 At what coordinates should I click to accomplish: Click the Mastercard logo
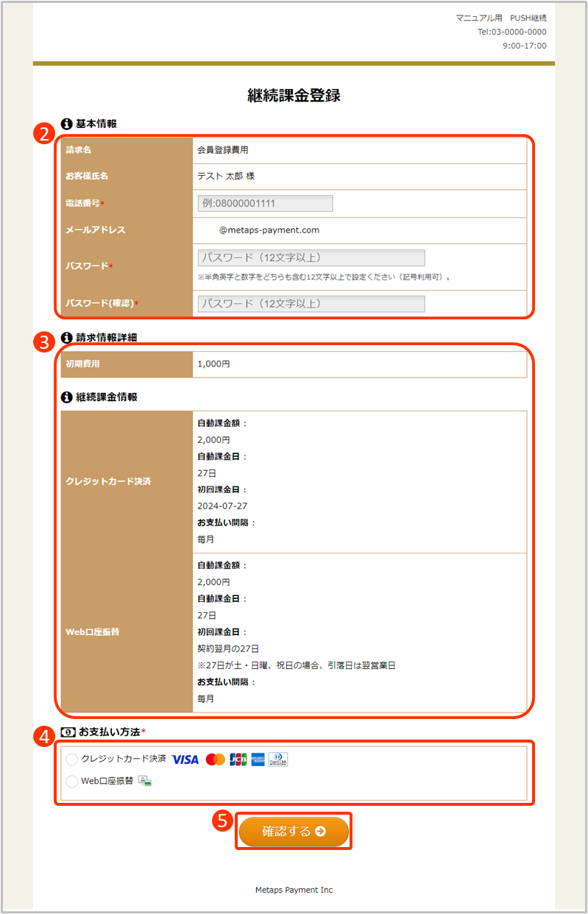click(215, 759)
